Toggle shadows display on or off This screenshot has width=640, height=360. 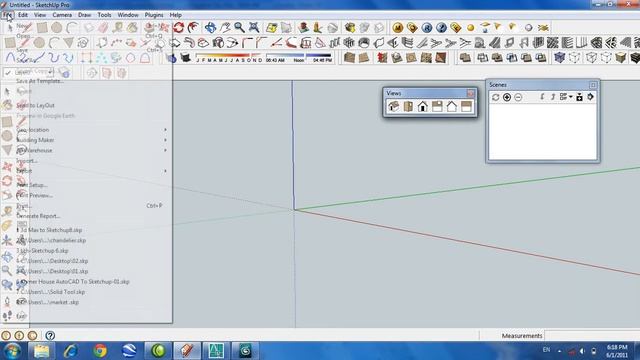[x=186, y=58]
